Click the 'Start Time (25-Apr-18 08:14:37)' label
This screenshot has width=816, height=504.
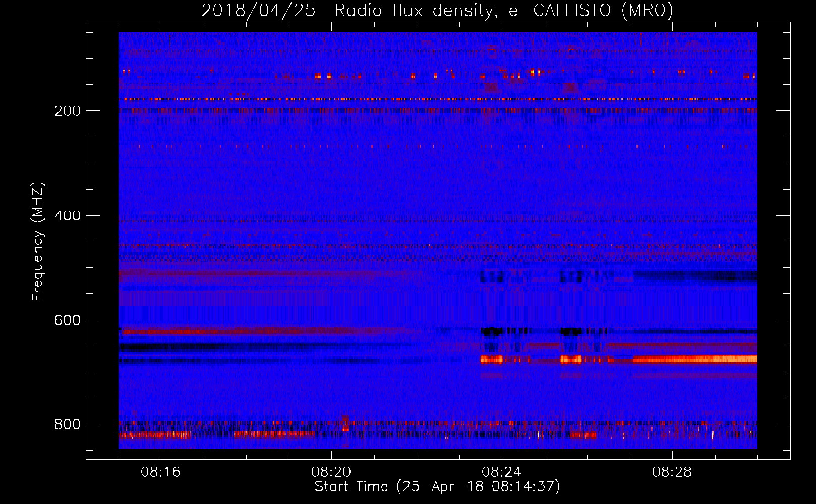point(437,487)
